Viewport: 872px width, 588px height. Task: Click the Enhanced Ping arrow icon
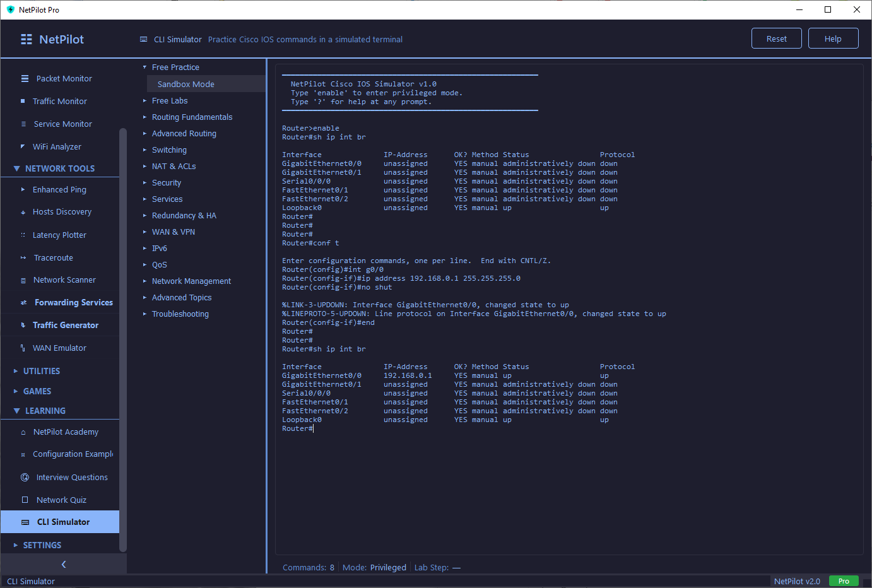click(x=24, y=189)
